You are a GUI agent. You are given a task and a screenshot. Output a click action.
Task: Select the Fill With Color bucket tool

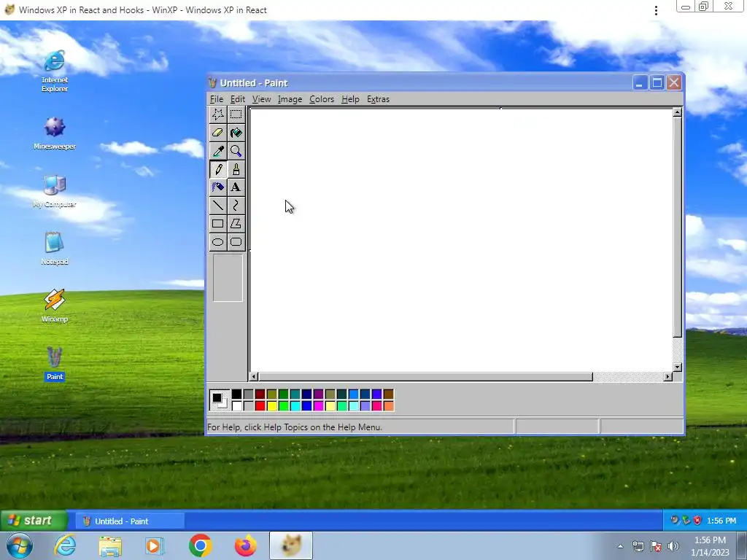point(236,133)
